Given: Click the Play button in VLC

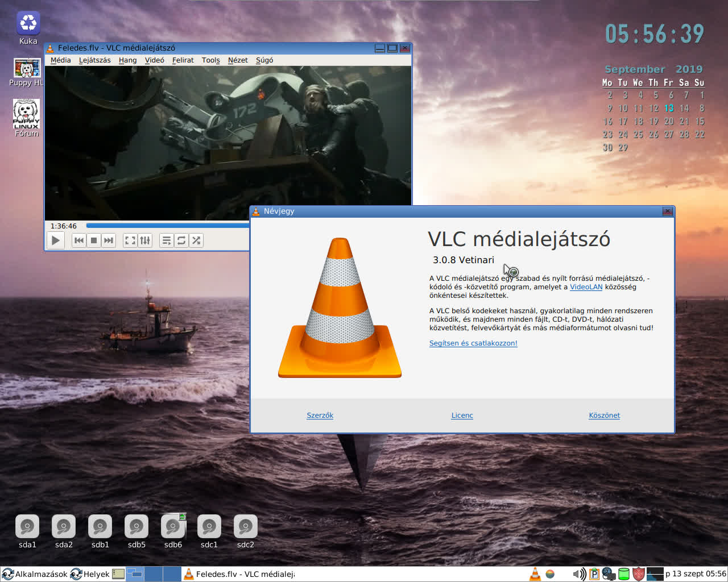Looking at the screenshot, I should [x=55, y=240].
